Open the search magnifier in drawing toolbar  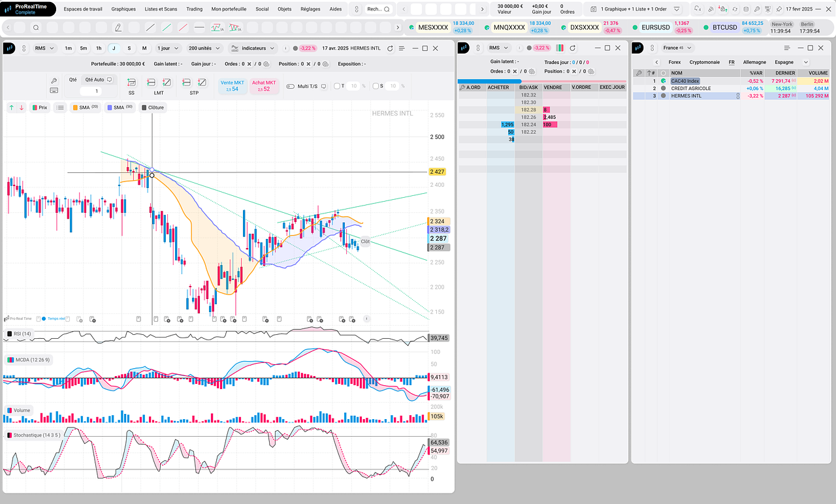point(36,27)
